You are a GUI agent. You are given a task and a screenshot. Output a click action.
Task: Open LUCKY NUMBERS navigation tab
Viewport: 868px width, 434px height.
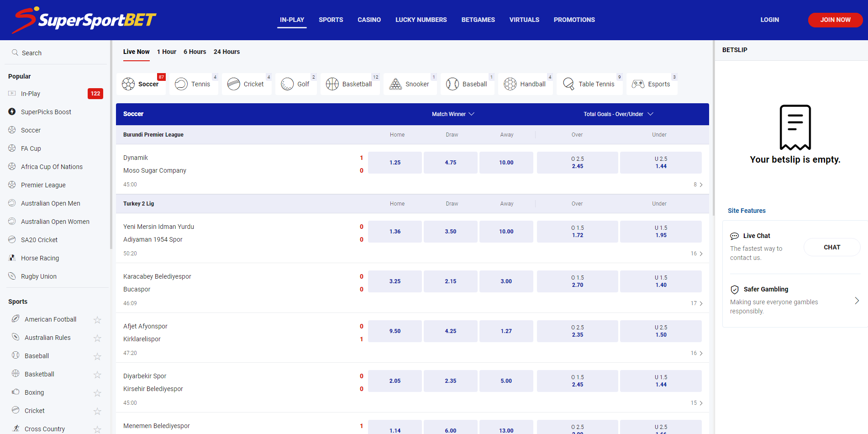421,20
